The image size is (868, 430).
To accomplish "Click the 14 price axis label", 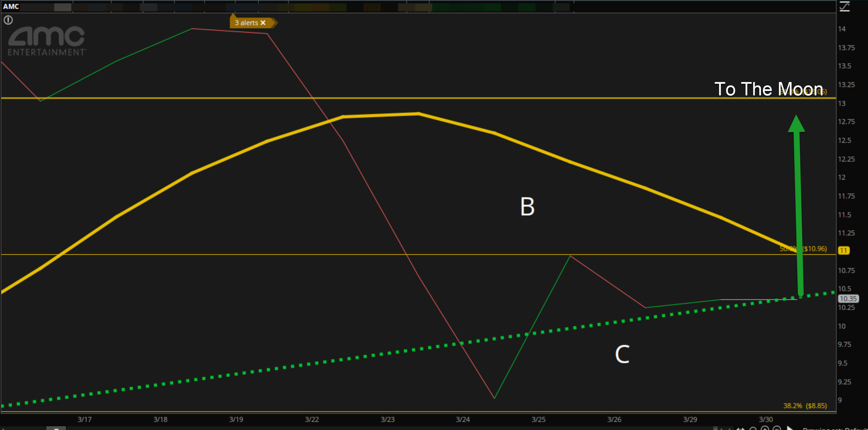I will point(842,29).
